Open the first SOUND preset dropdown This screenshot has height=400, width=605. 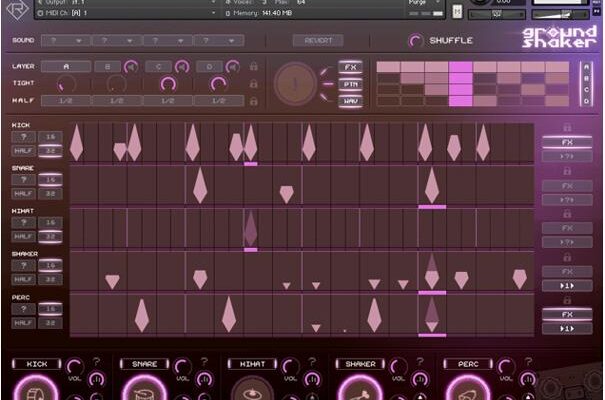(65, 41)
